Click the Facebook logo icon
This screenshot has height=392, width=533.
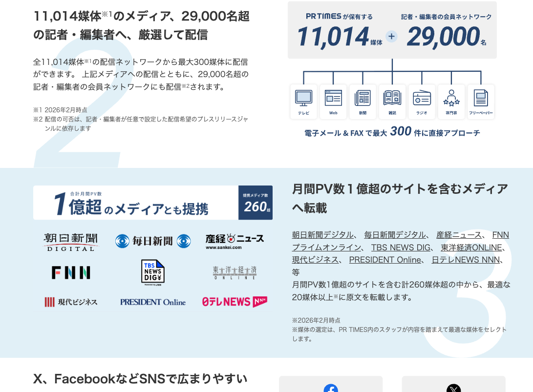(331, 388)
